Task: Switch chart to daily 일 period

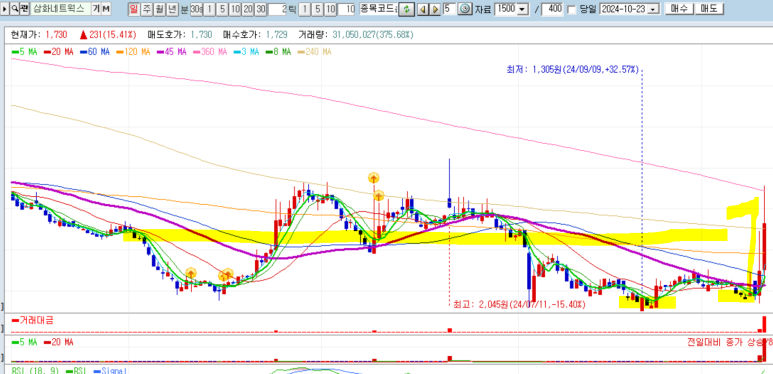Action: tap(134, 9)
